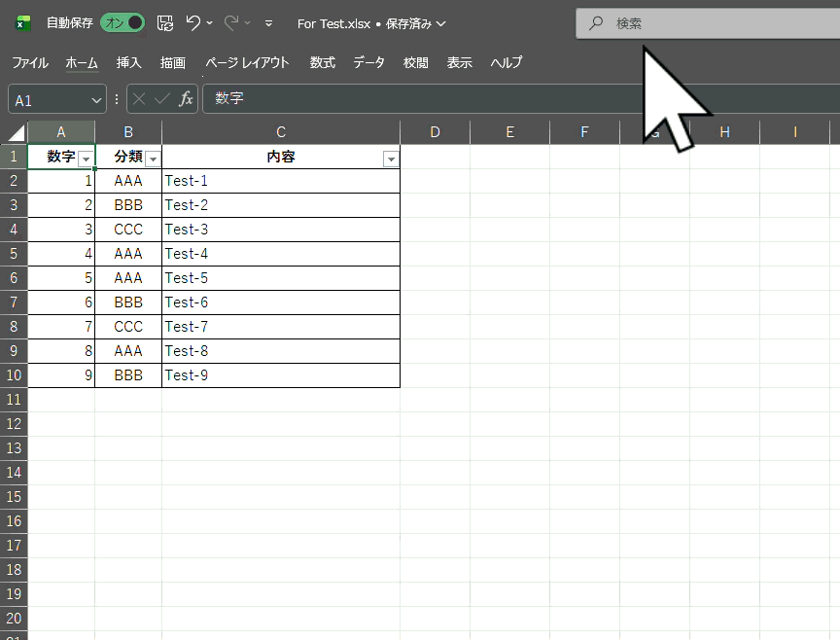Select column E header
The height and width of the screenshot is (640, 840).
click(x=510, y=132)
